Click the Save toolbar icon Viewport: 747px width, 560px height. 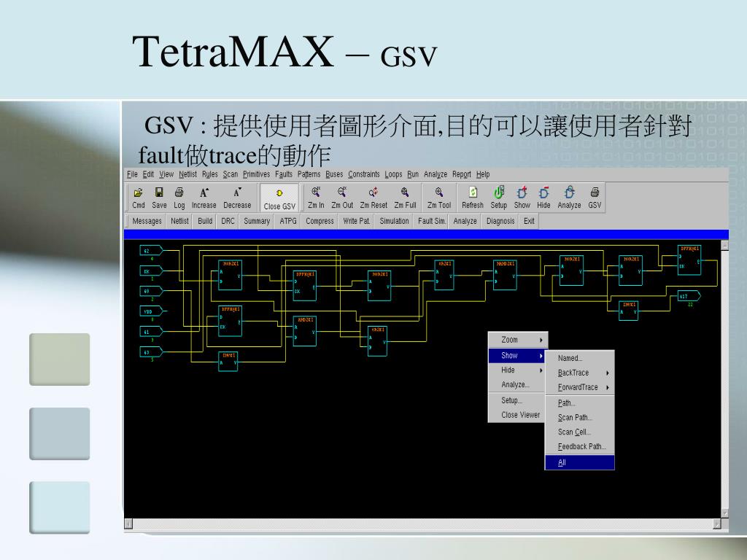click(159, 198)
